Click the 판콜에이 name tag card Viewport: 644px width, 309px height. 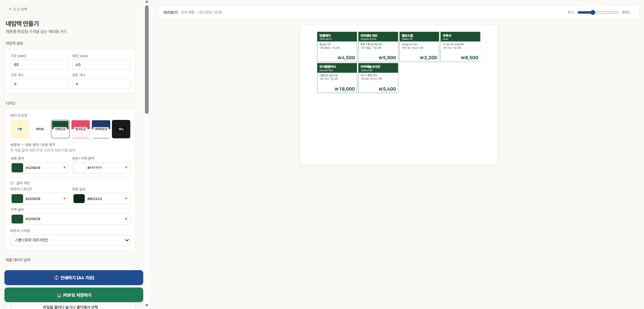pyautogui.click(x=337, y=47)
